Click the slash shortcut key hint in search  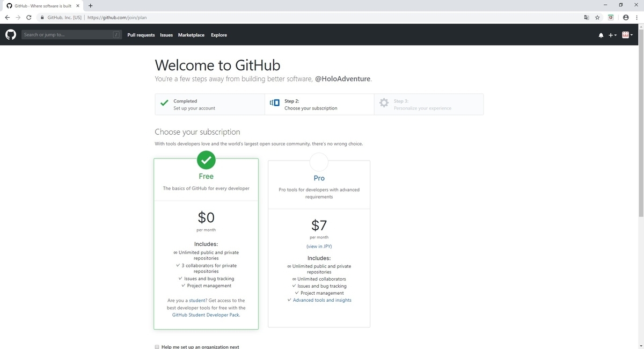click(x=116, y=35)
